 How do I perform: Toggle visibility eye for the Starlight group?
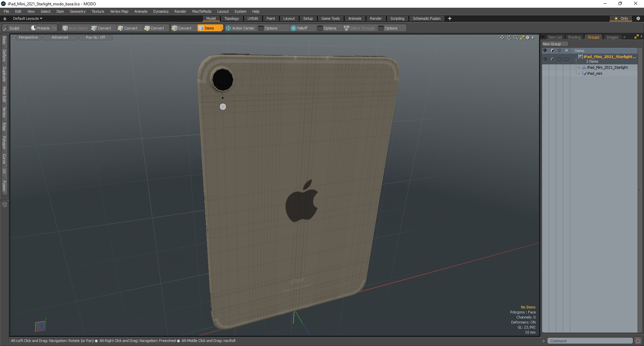[545, 59]
